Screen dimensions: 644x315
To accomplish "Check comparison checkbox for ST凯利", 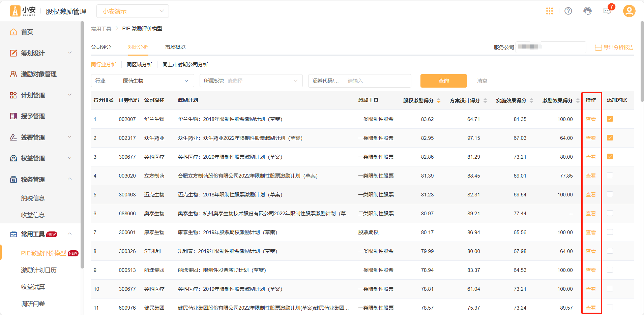I will tap(610, 251).
